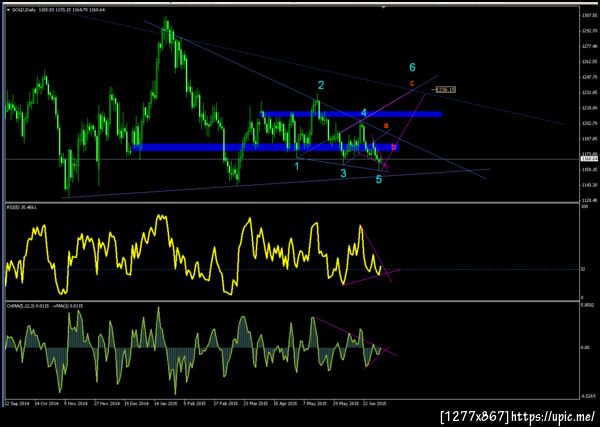Screen dimensions: 600x427
Task: Select the cyan wave label 2
Action: click(x=321, y=85)
